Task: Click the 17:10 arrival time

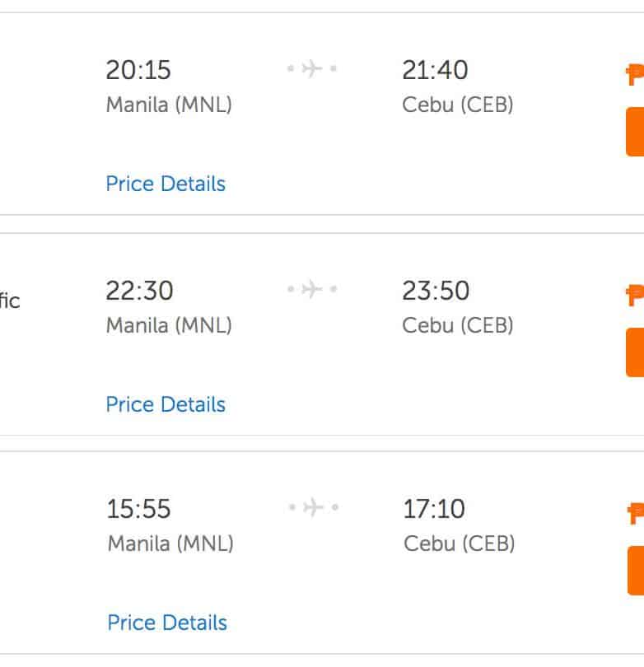Action: [434, 509]
